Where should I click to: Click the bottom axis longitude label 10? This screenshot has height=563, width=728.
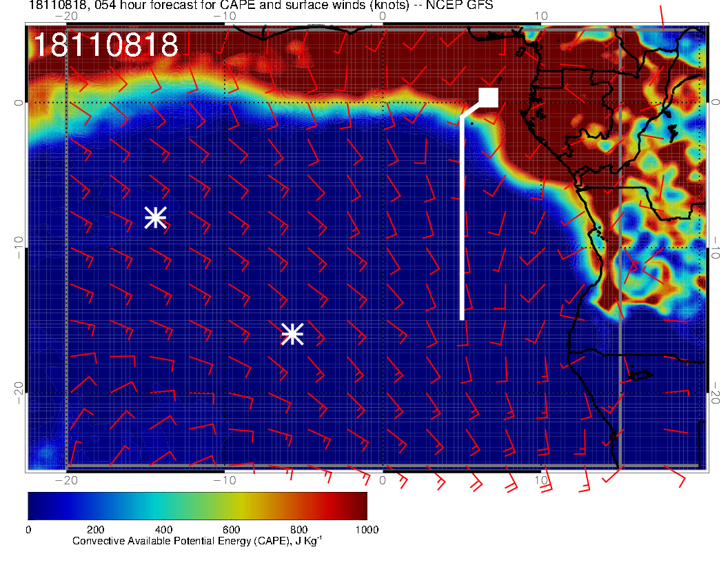coord(541,480)
